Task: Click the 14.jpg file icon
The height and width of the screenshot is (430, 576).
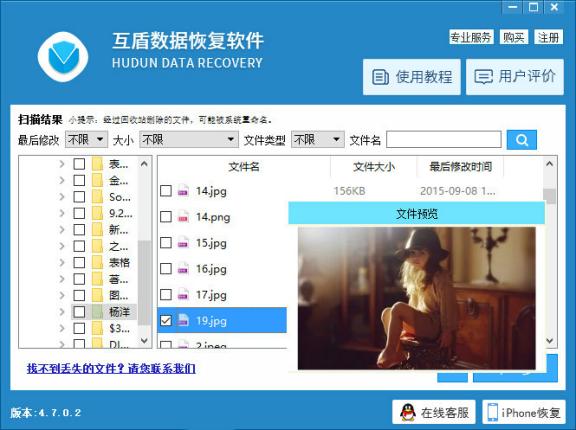Action: [x=183, y=191]
